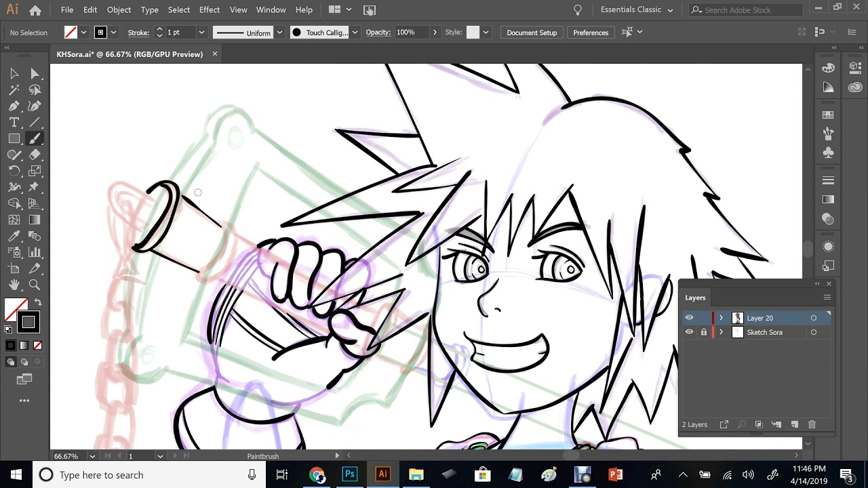This screenshot has width=868, height=488.
Task: Choose the Magic Wand tool
Action: (x=14, y=89)
